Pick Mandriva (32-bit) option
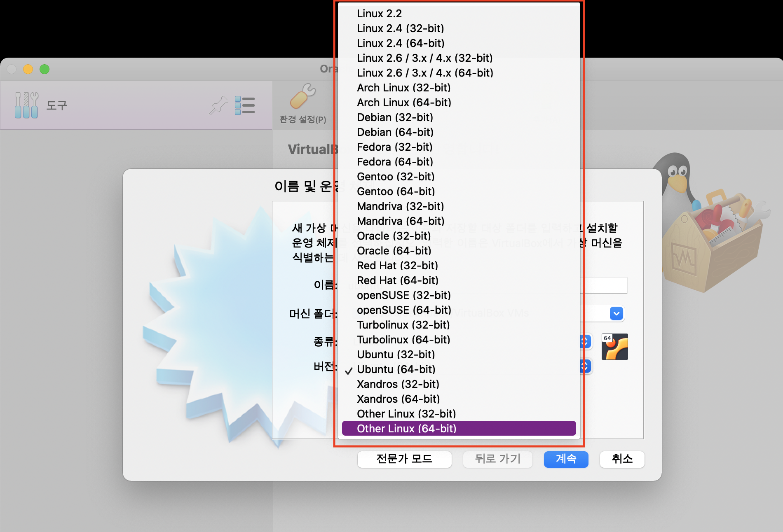 click(459, 206)
